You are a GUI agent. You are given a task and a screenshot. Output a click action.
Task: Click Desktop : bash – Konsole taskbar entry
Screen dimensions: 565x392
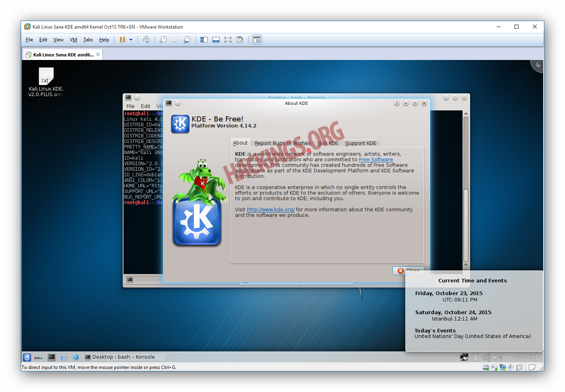(124, 357)
